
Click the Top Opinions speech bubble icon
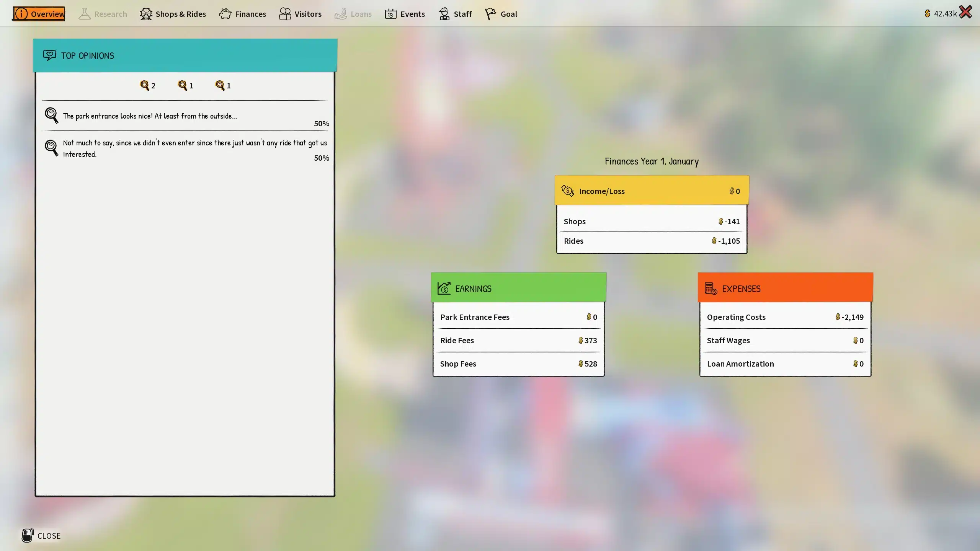[49, 55]
